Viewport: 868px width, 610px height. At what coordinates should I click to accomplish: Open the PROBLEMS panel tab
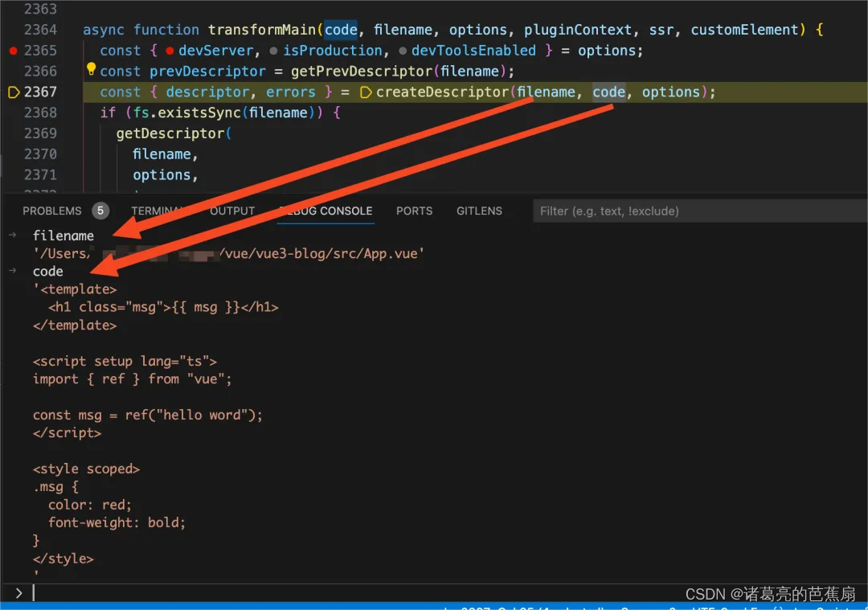[x=52, y=211]
